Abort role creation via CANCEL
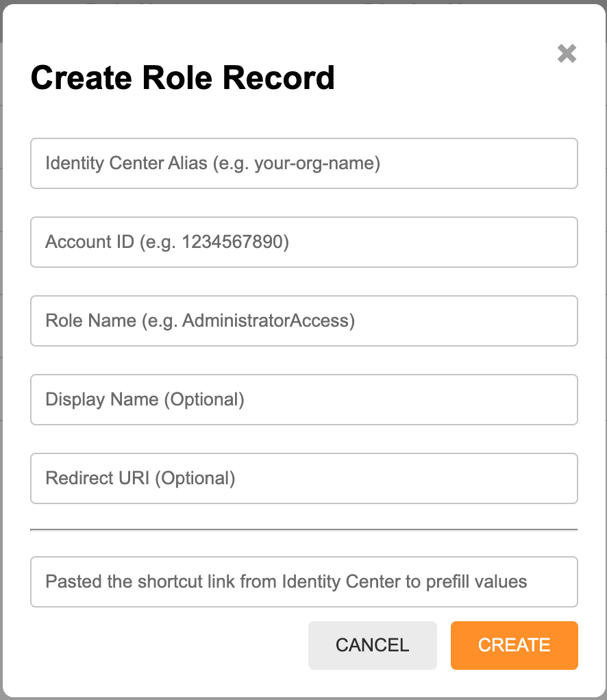The width and height of the screenshot is (607, 700). (x=372, y=645)
